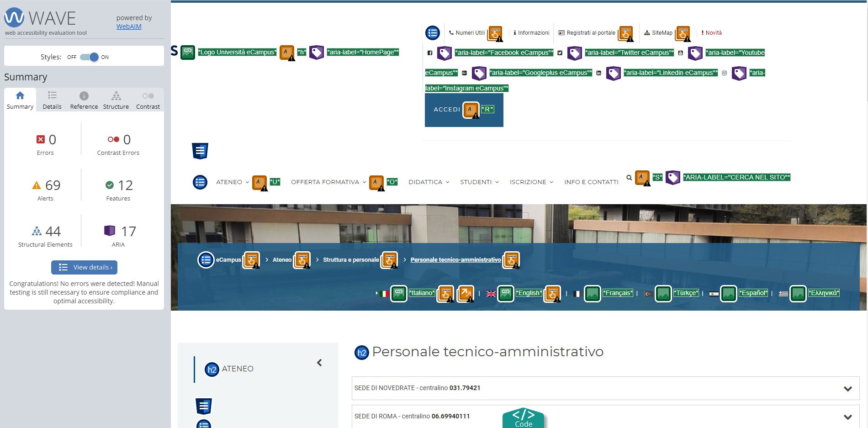Click the Contrast Errors icon
This screenshot has height=428, width=868.
point(113,139)
